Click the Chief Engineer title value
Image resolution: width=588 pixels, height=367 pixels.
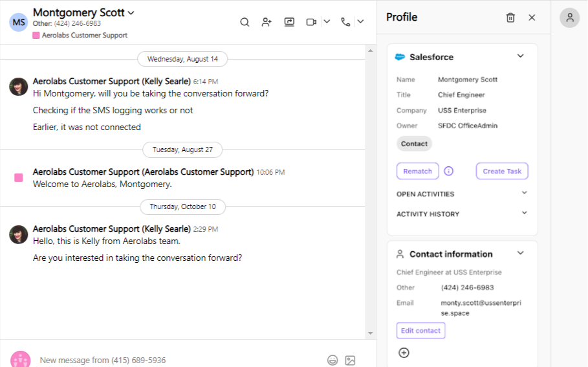click(461, 95)
